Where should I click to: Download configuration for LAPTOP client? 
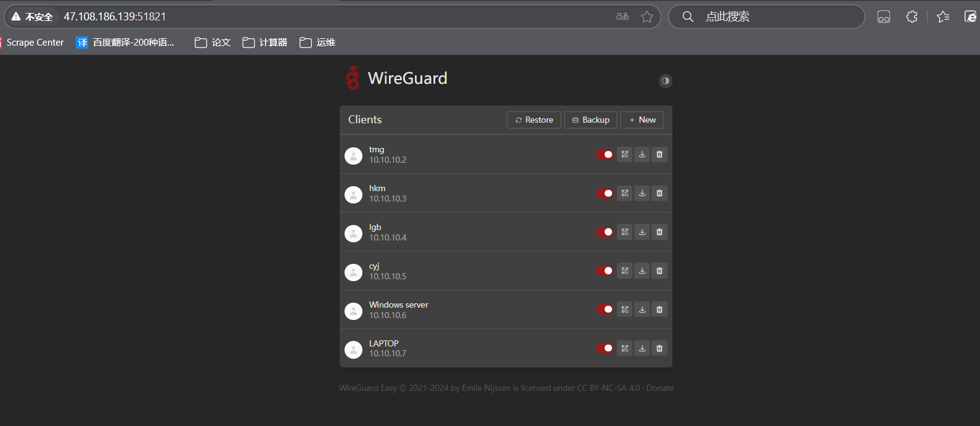(642, 348)
